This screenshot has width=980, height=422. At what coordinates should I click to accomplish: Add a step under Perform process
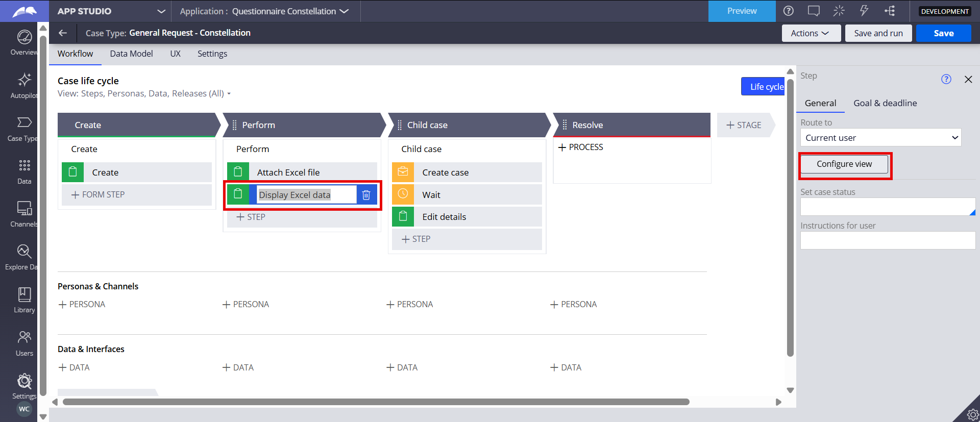pyautogui.click(x=302, y=217)
